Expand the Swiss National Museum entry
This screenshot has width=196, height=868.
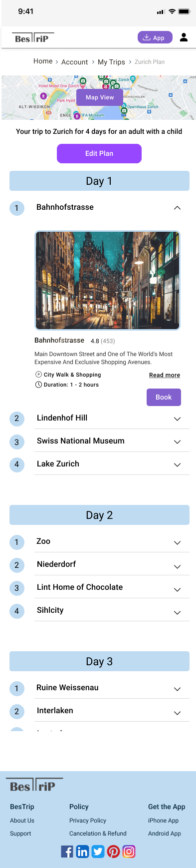click(177, 442)
